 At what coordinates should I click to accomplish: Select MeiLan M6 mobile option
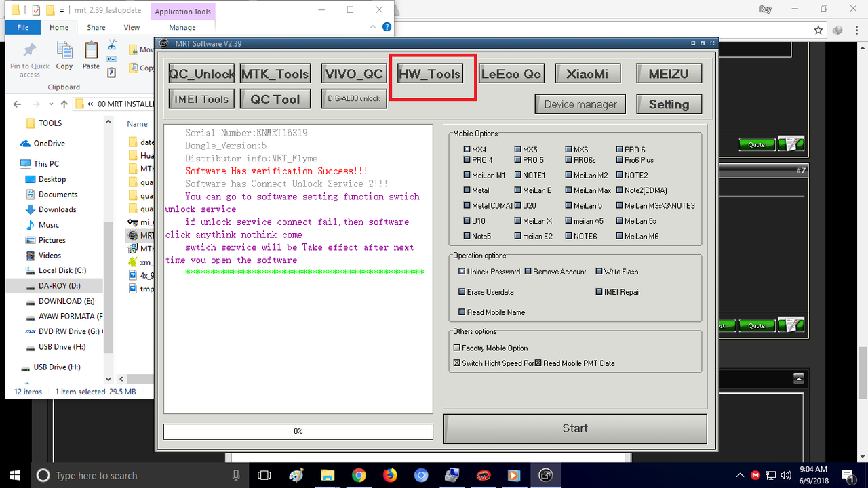(637, 236)
